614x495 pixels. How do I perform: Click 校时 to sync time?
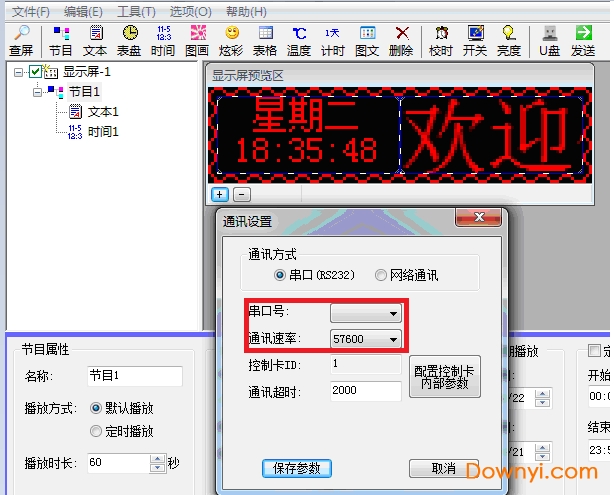point(441,41)
